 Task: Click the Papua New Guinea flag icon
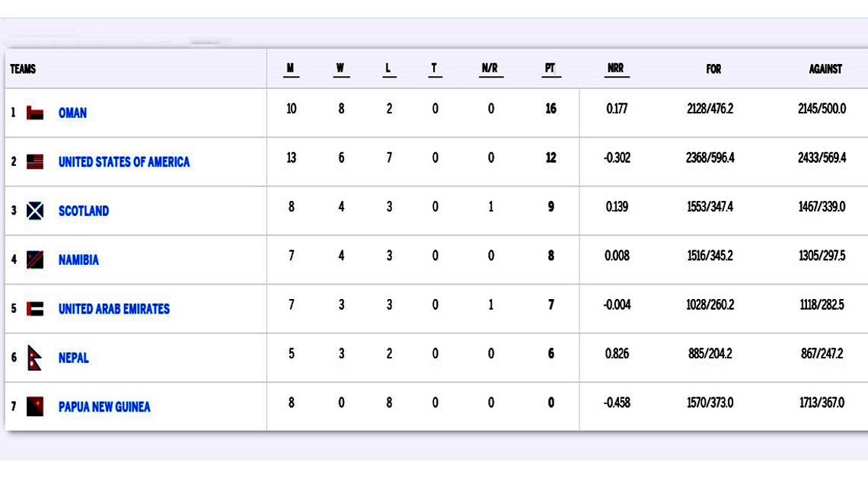[35, 406]
